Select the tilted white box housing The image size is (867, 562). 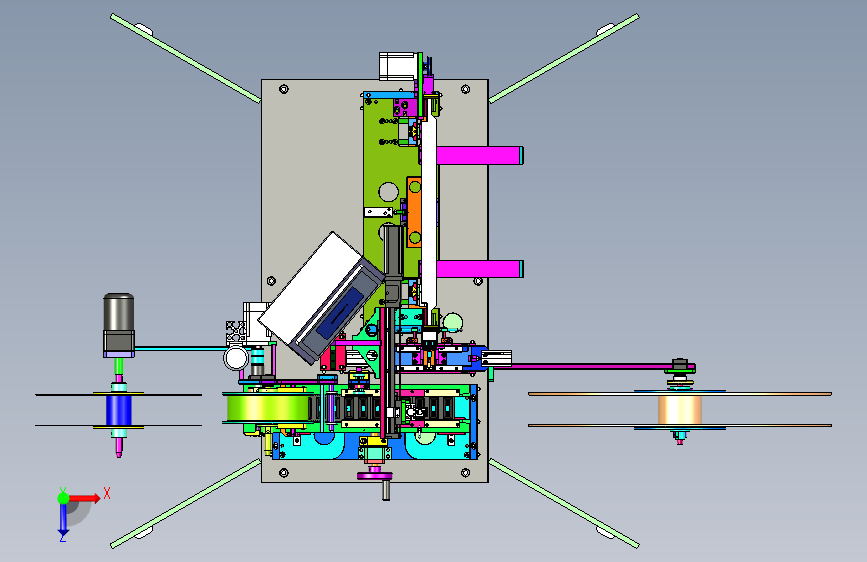(321, 297)
